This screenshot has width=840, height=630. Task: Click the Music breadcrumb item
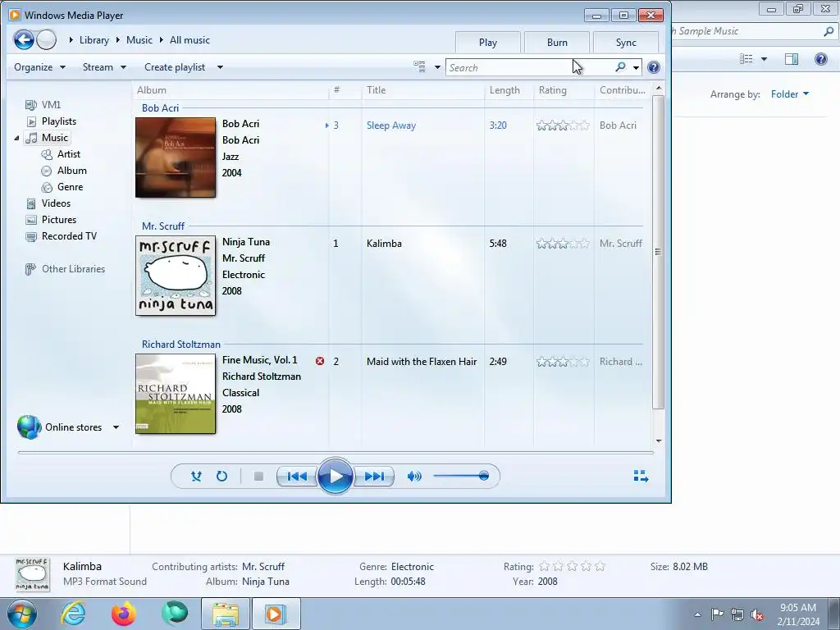pos(139,39)
